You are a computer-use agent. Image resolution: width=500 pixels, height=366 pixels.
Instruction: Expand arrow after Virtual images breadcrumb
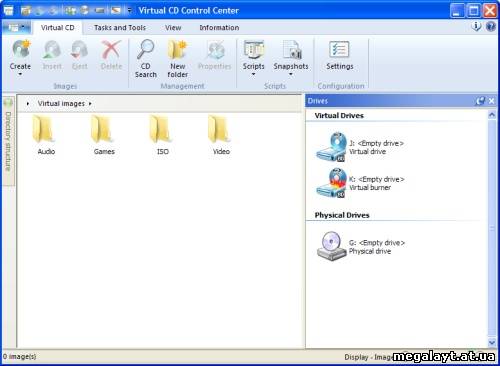point(90,104)
